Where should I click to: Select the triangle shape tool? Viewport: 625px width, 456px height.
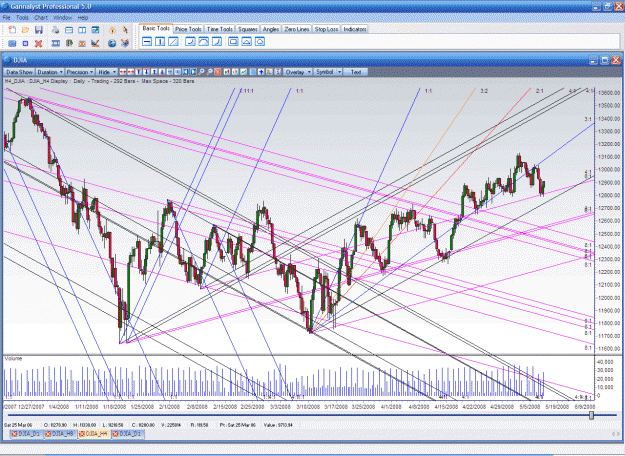(246, 41)
